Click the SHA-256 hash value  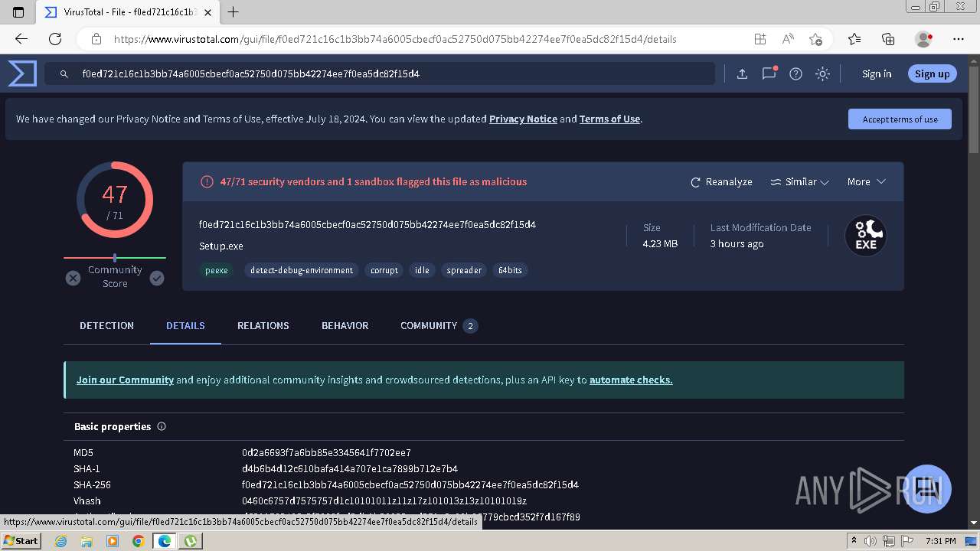(x=410, y=485)
